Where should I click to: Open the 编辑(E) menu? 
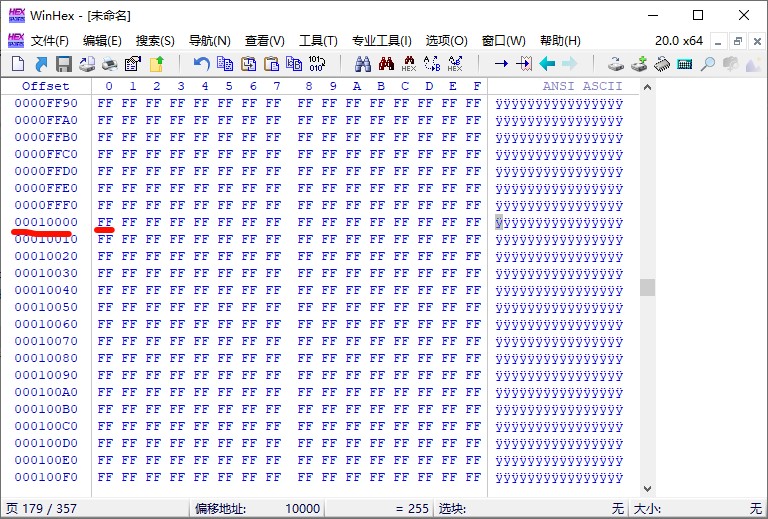pyautogui.click(x=102, y=41)
